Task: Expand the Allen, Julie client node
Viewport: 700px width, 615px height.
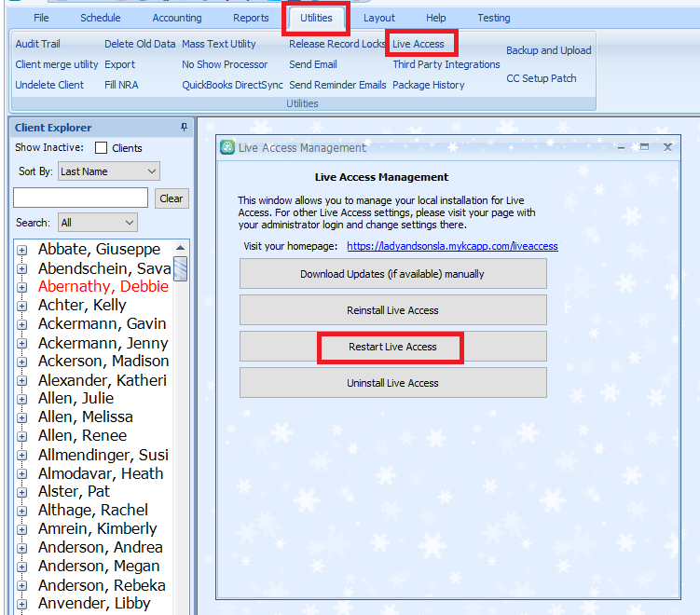Action: coord(22,399)
